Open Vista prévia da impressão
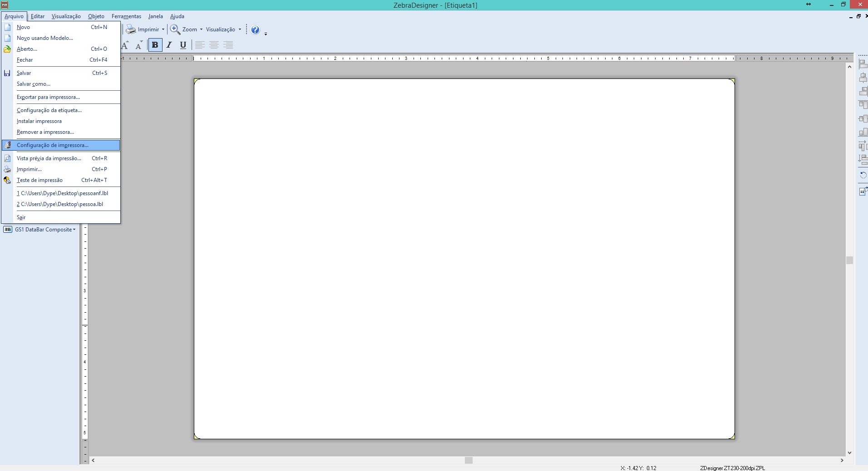Viewport: 868px width, 471px height. pyautogui.click(x=61, y=158)
